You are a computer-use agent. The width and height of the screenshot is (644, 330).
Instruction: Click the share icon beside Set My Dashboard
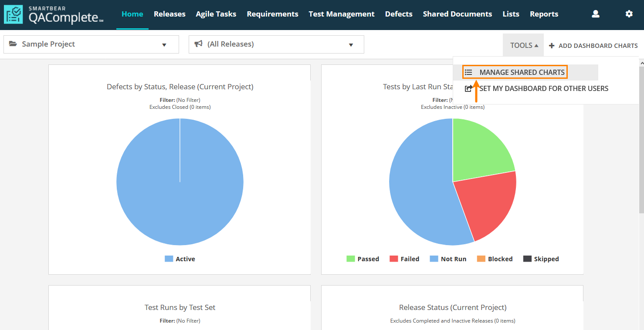(x=468, y=88)
